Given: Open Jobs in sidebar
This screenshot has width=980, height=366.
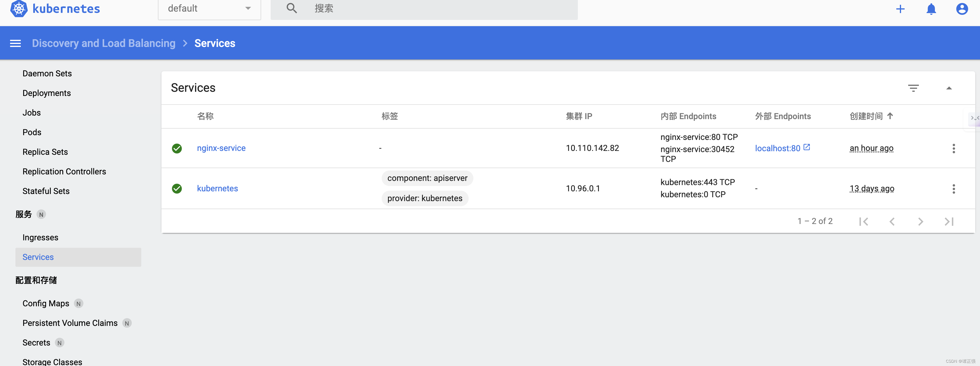Looking at the screenshot, I should point(31,113).
